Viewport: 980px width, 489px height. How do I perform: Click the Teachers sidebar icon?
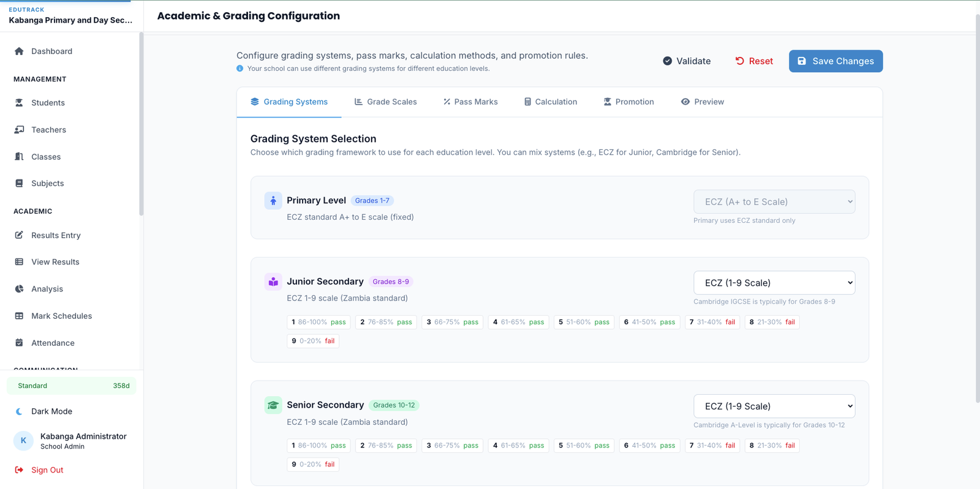click(x=19, y=130)
